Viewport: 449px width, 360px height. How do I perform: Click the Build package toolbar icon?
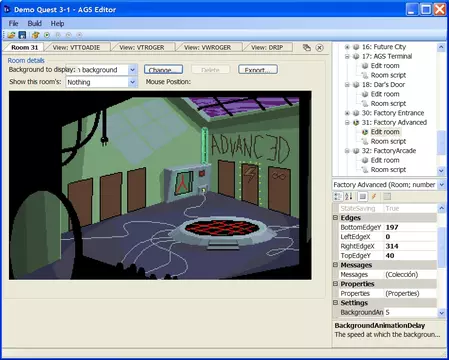click(x=36, y=35)
